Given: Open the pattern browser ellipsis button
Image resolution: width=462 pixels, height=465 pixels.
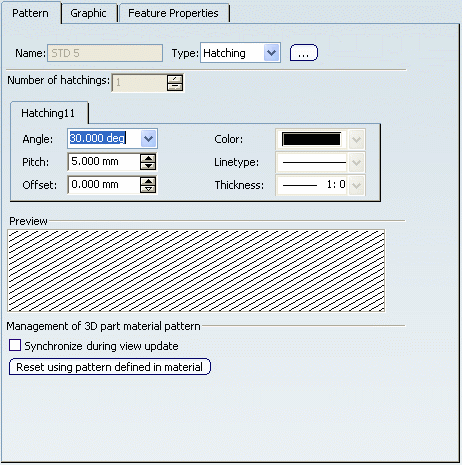Looking at the screenshot, I should tap(304, 53).
